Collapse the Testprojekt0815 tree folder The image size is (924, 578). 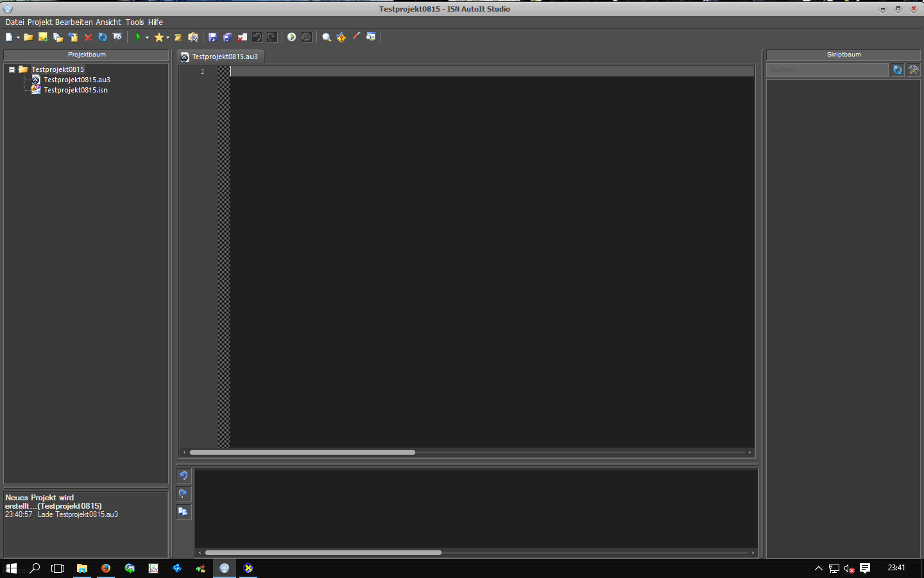12,69
